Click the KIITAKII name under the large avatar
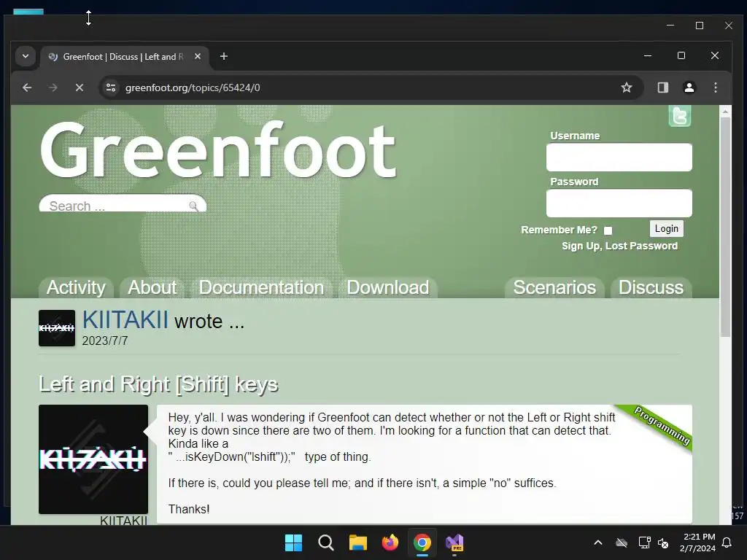747x560 pixels. pyautogui.click(x=124, y=520)
